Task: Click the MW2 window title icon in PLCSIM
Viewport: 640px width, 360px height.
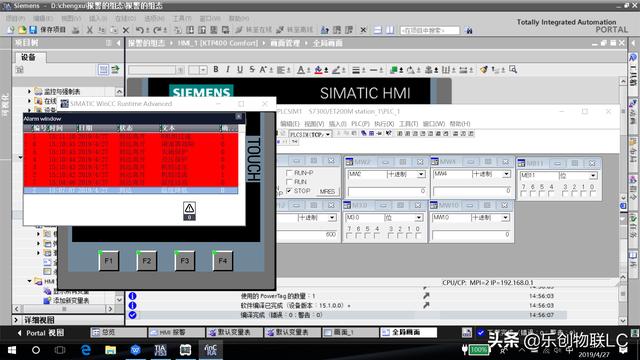Action: [349, 162]
